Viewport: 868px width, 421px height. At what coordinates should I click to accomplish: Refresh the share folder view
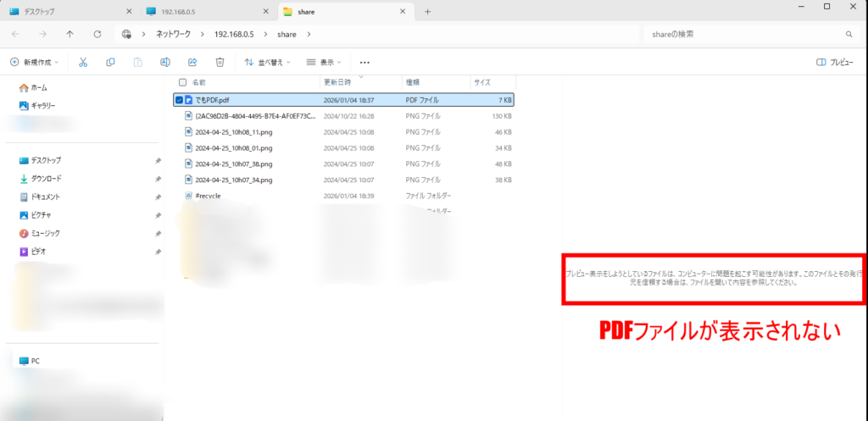point(97,34)
